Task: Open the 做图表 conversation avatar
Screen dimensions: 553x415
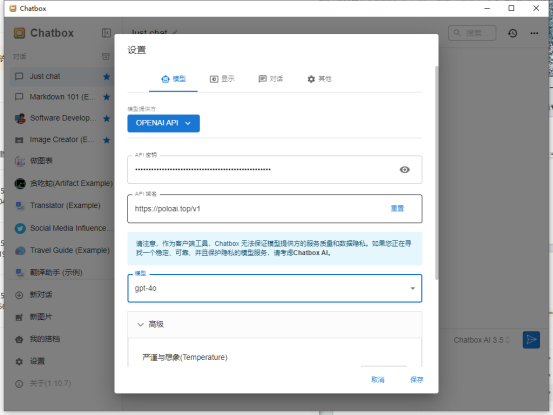Action: click(20, 161)
